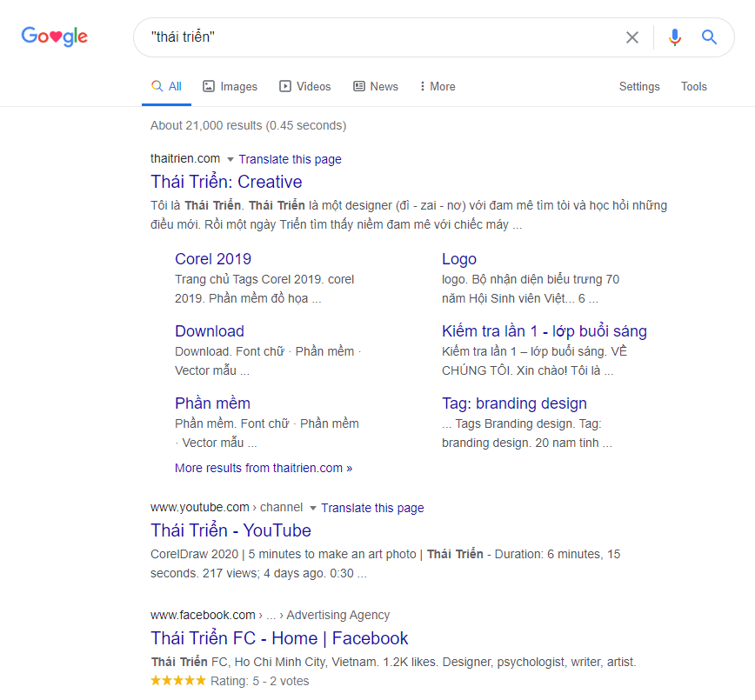Open the Thái Triển - YouTube result
This screenshot has height=700, width=755.
[231, 530]
